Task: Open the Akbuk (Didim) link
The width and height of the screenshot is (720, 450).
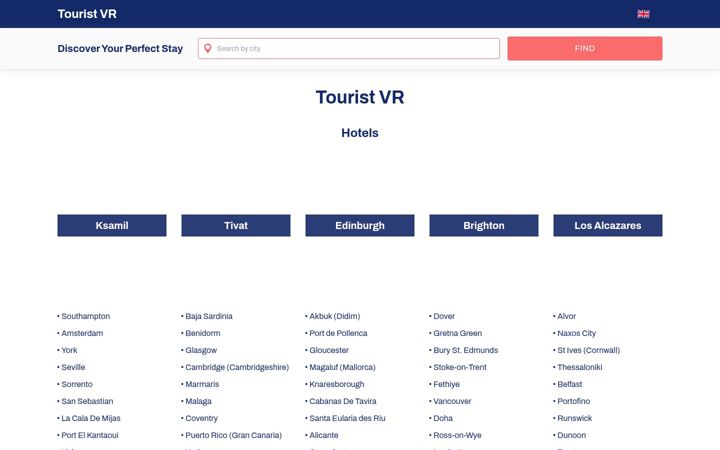Action: coord(335,316)
